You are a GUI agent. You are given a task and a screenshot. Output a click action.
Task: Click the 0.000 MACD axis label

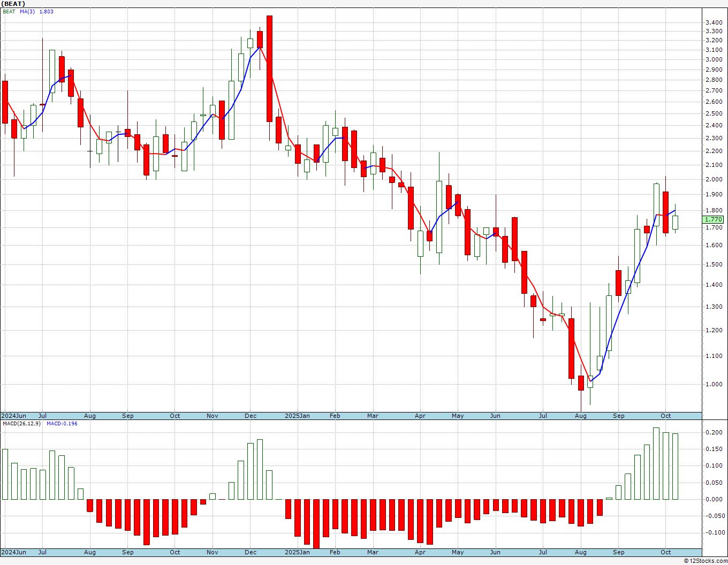[x=715, y=499]
